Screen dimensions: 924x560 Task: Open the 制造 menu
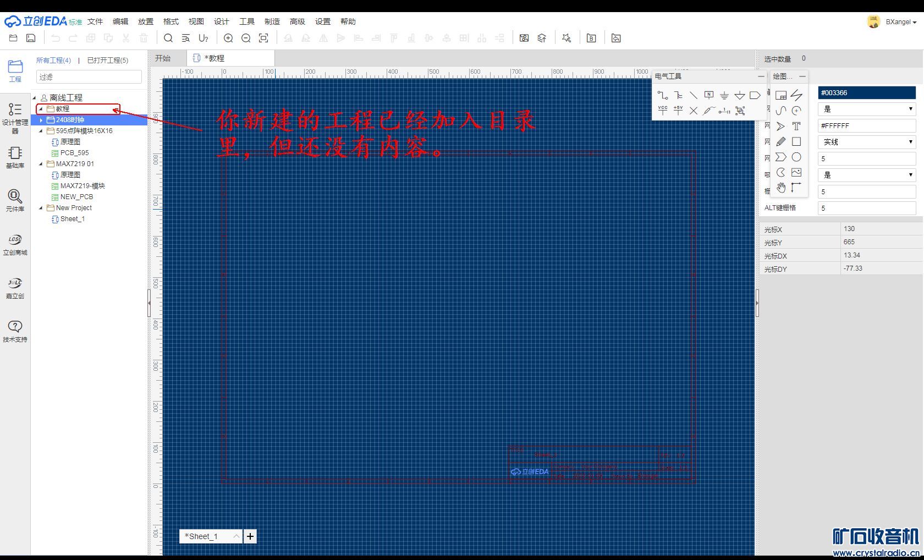pos(272,21)
